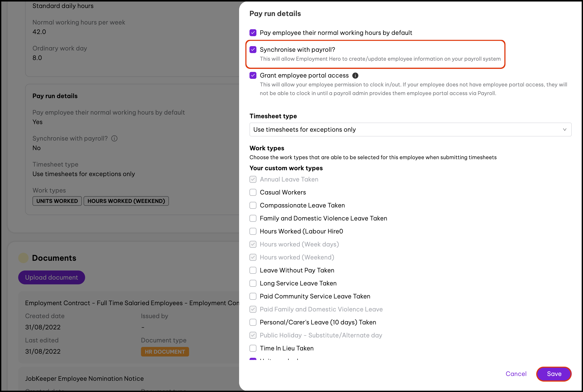The image size is (583, 392).
Task: Click the yellow circle beside Documents heading
Action: tap(24, 258)
